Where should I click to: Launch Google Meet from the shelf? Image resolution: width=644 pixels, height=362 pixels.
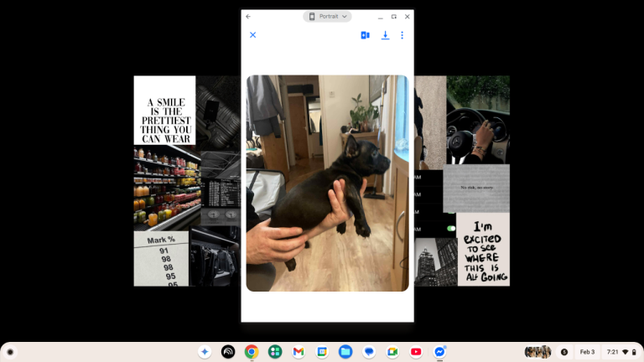(x=392, y=352)
